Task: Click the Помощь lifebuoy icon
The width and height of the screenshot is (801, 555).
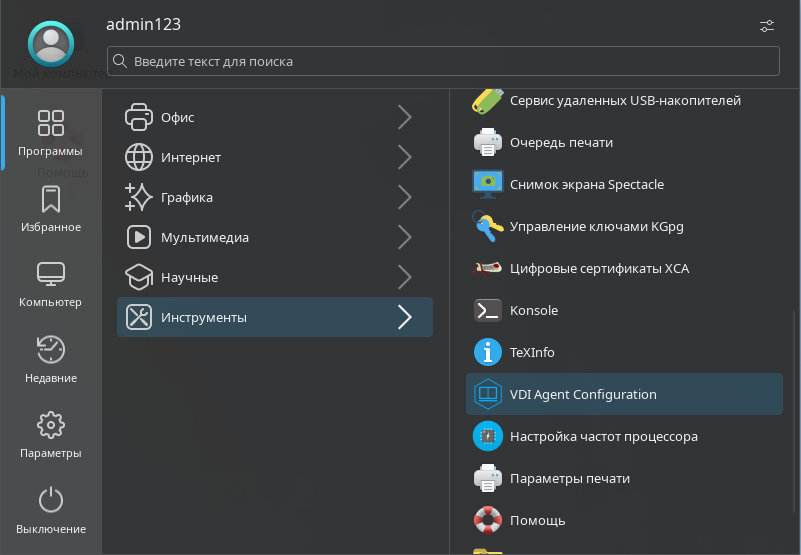Action: click(487, 520)
